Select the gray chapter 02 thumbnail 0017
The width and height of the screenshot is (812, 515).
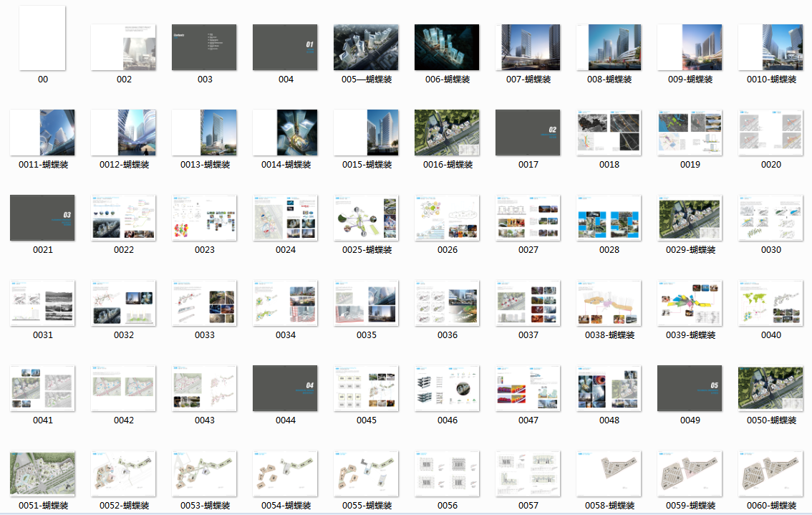(528, 133)
